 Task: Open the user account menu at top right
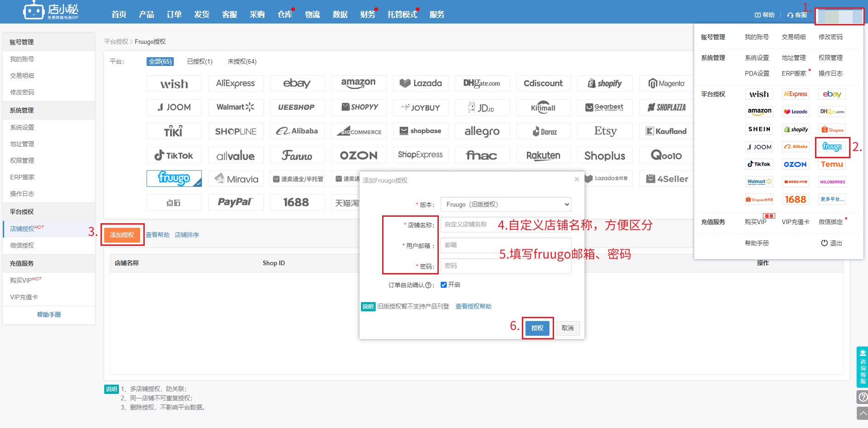click(x=839, y=16)
